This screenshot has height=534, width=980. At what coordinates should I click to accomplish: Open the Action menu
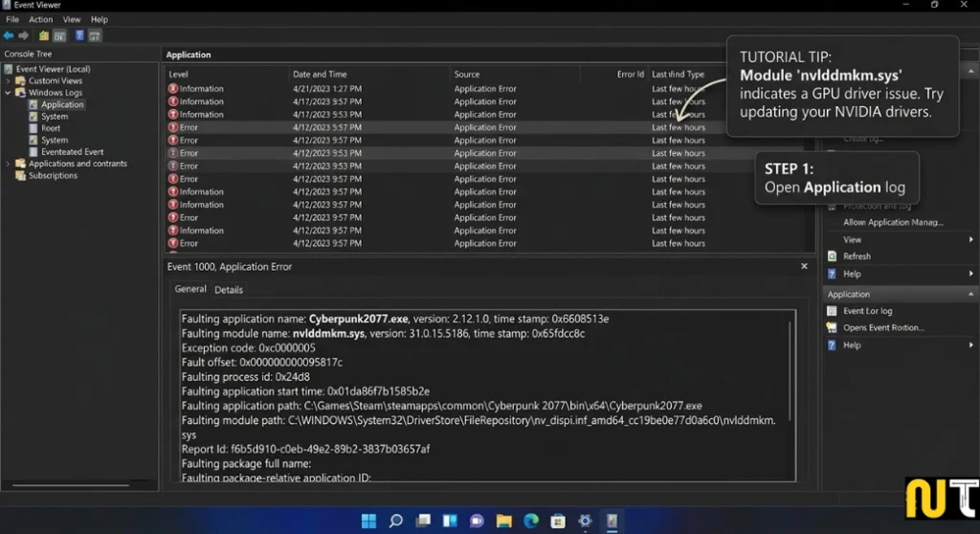[x=40, y=19]
